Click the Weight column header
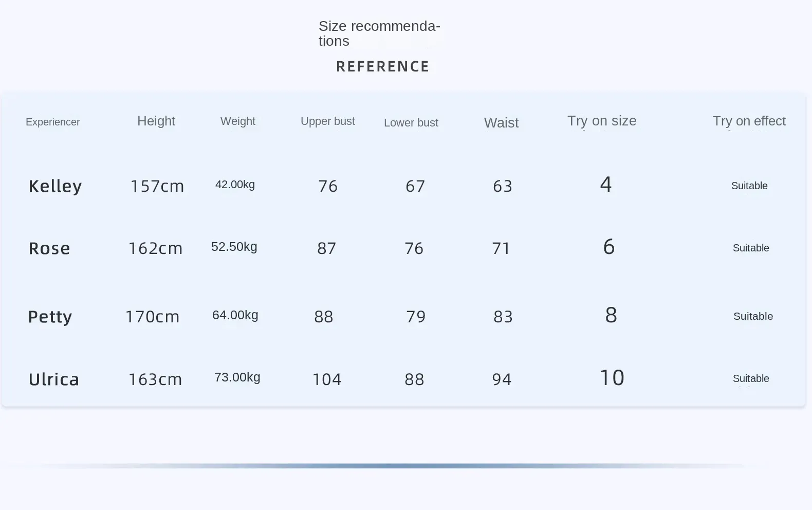The width and height of the screenshot is (812, 510). [238, 121]
